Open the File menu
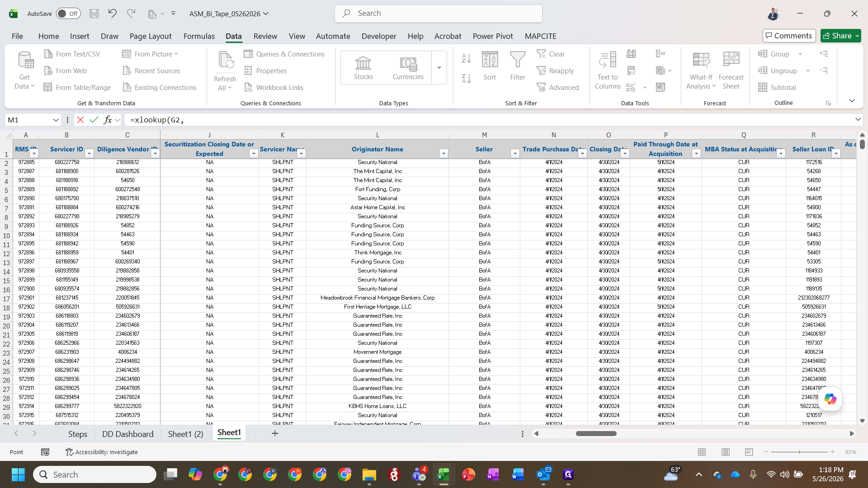Image resolution: width=868 pixels, height=488 pixels. pyautogui.click(x=17, y=36)
